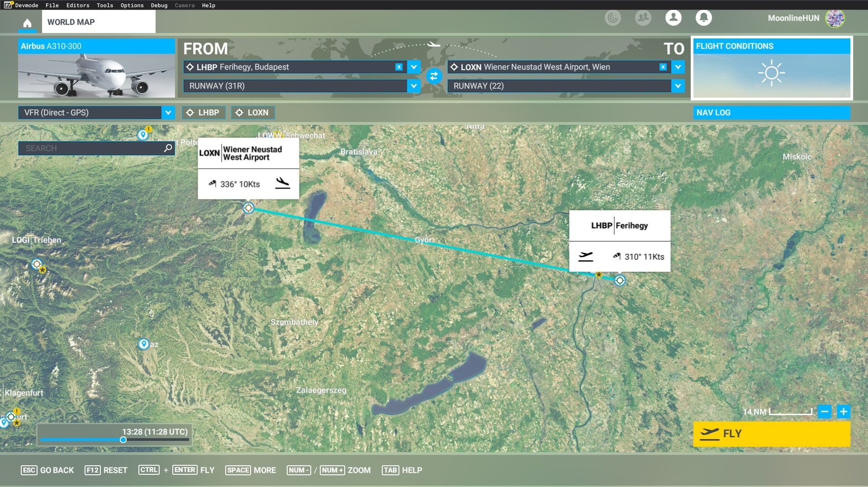The width and height of the screenshot is (868, 487).
Task: Click the LOWW Schwechat airport label
Action: [291, 135]
